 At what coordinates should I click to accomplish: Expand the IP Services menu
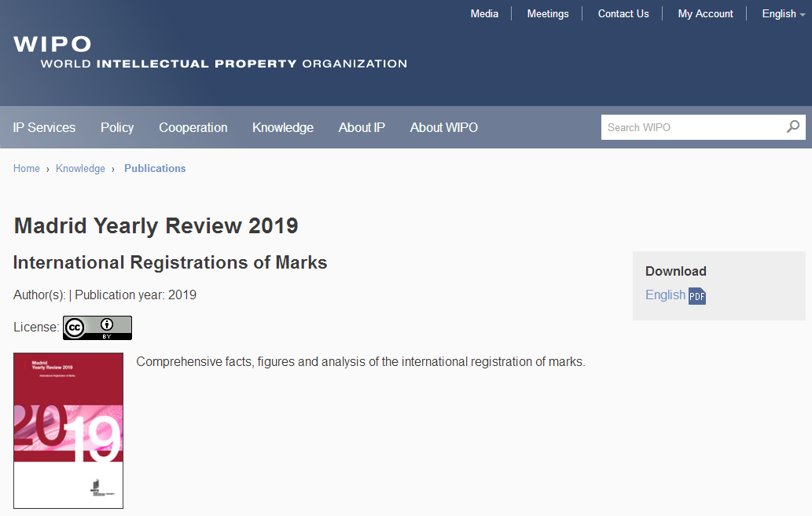click(44, 127)
